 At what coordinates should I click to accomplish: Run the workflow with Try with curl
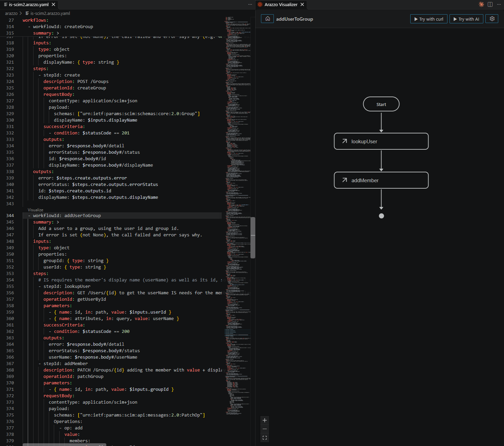tap(429, 19)
